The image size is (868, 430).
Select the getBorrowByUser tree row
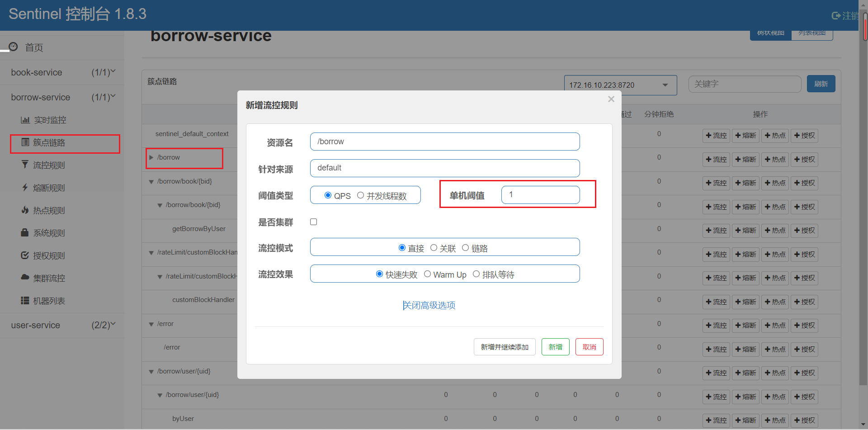click(x=199, y=229)
